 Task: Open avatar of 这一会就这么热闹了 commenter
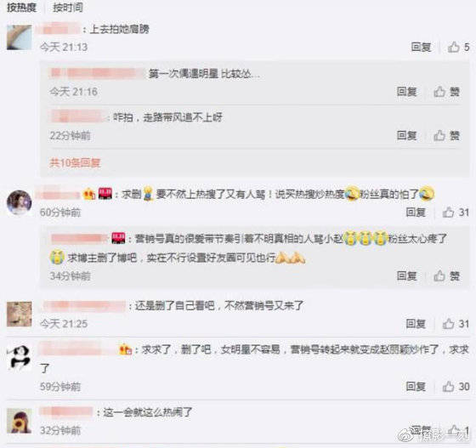coord(19,421)
